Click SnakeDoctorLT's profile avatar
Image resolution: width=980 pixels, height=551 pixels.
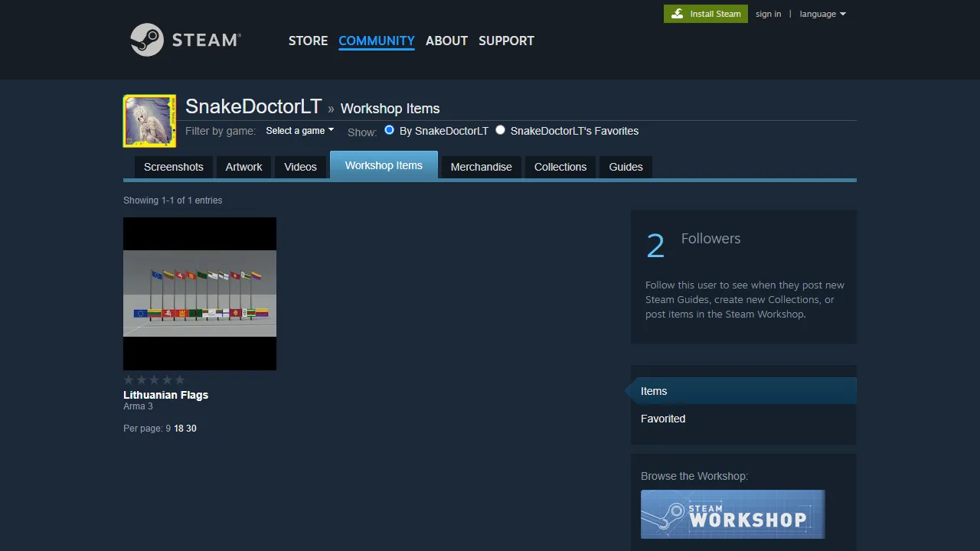(149, 120)
